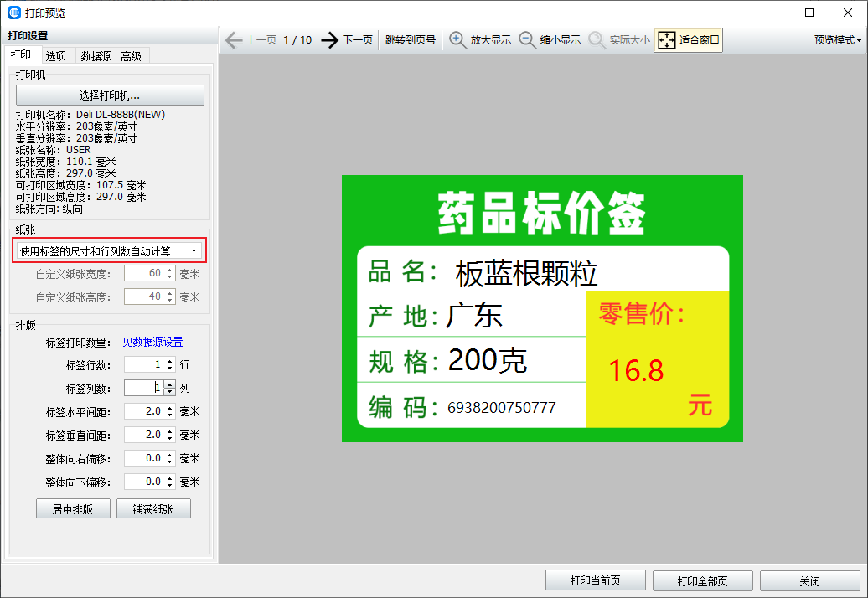Image resolution: width=868 pixels, height=598 pixels.
Task: Click 板蓝根颗粒 text in preview
Action: (526, 273)
